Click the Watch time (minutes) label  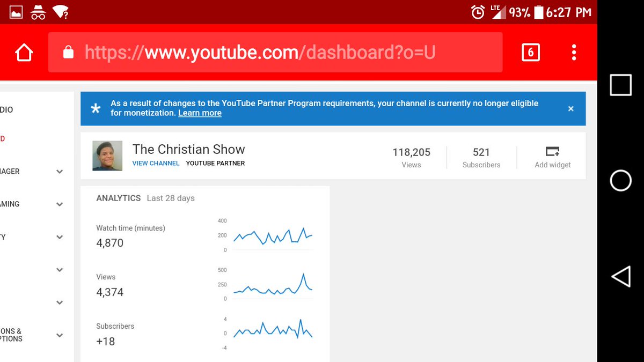pos(130,228)
